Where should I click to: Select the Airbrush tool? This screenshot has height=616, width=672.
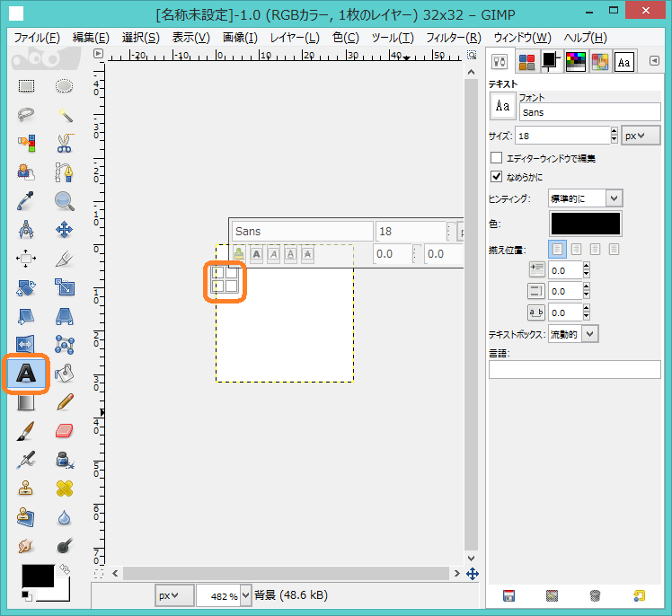pos(26,460)
